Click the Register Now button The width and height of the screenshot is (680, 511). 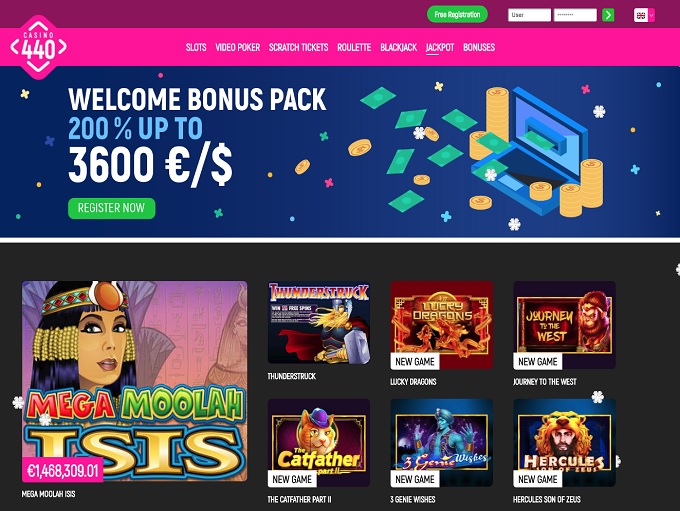click(111, 208)
